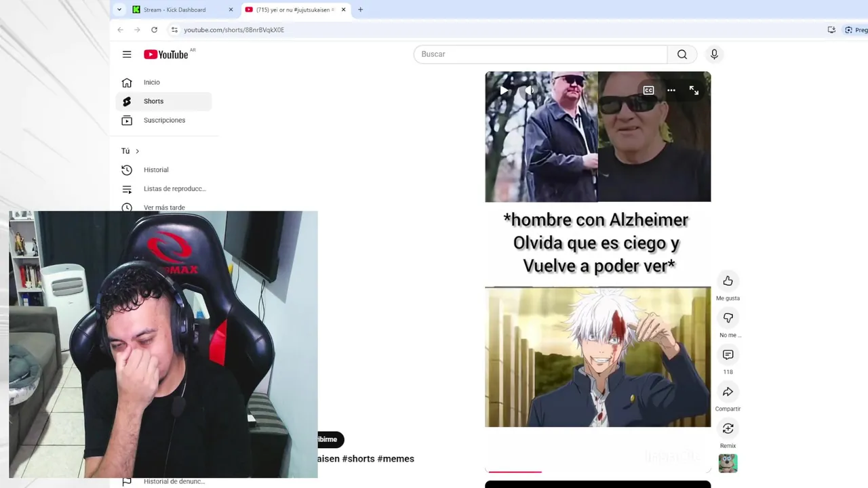Open Historial in the sidebar
Screen dimensions: 868x488
(x=163, y=169)
